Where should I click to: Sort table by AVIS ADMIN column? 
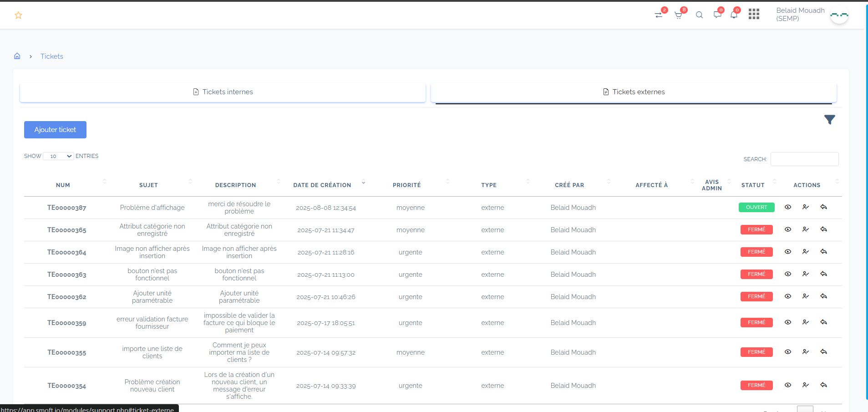tap(711, 185)
